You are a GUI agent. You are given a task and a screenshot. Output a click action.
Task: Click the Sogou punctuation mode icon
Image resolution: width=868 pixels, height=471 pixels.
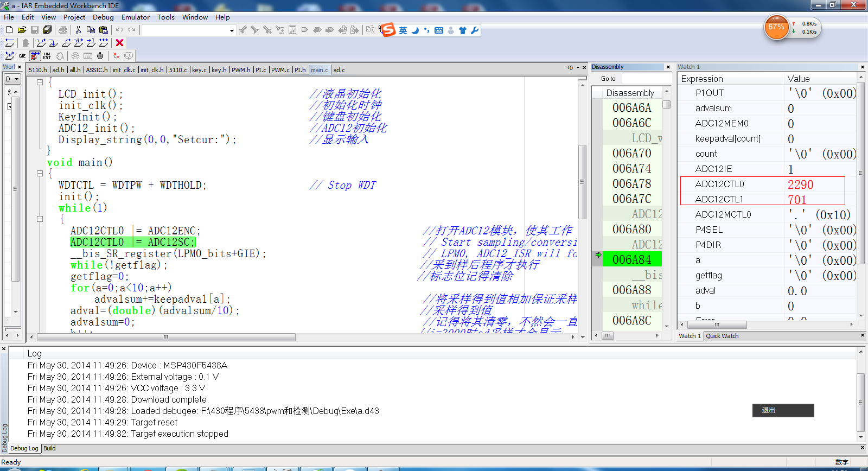(426, 30)
